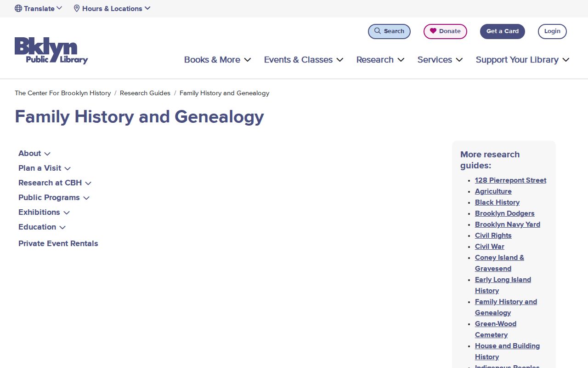
Task: Expand the Research at CBH section
Action: [55, 183]
